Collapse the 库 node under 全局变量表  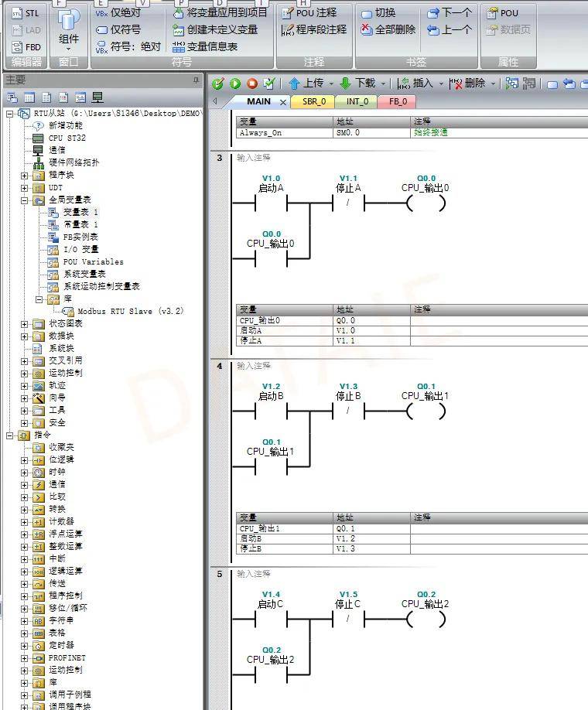(x=39, y=300)
